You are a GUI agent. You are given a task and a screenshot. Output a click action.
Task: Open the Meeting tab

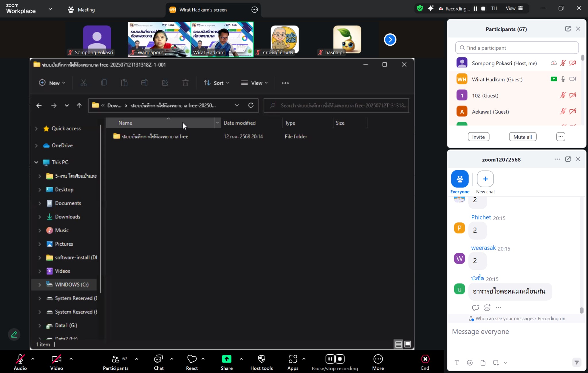(81, 10)
